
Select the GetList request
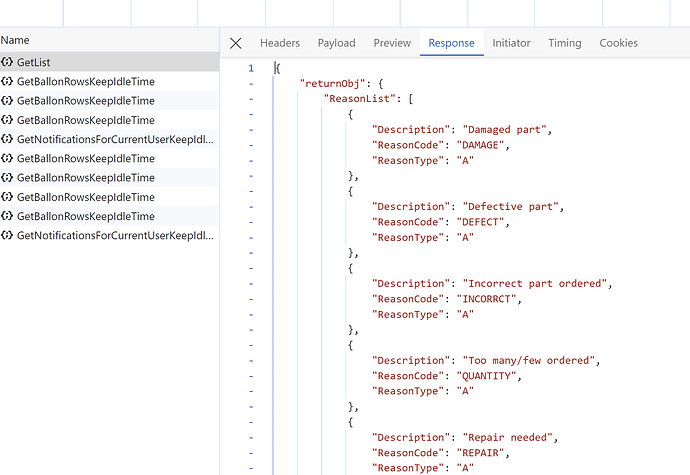point(34,62)
